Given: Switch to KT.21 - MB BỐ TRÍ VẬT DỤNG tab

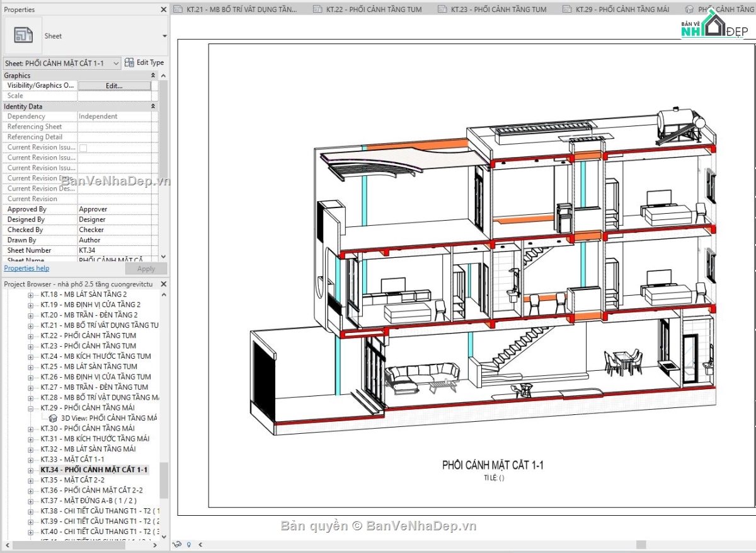Looking at the screenshot, I should (x=242, y=9).
